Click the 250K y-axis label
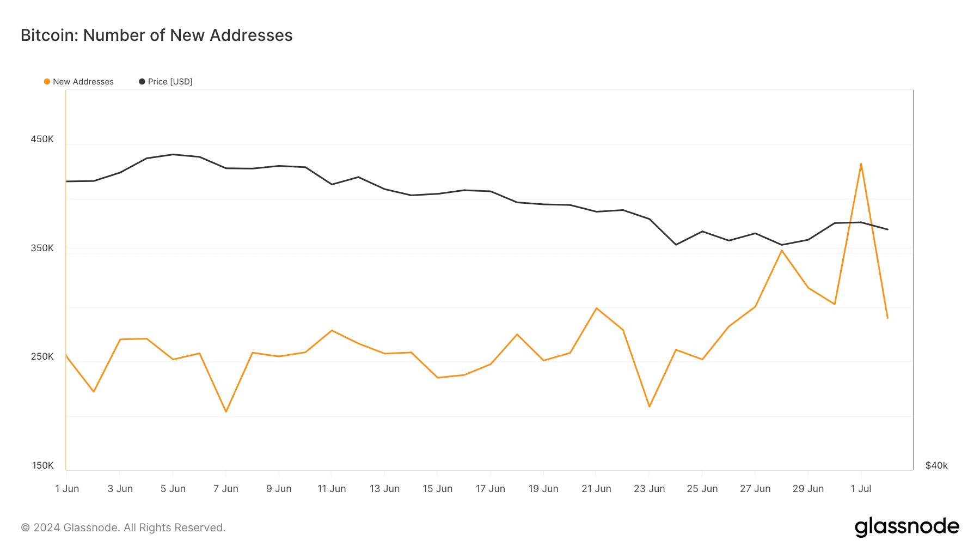Viewport: 980px width, 552px height. (x=42, y=357)
